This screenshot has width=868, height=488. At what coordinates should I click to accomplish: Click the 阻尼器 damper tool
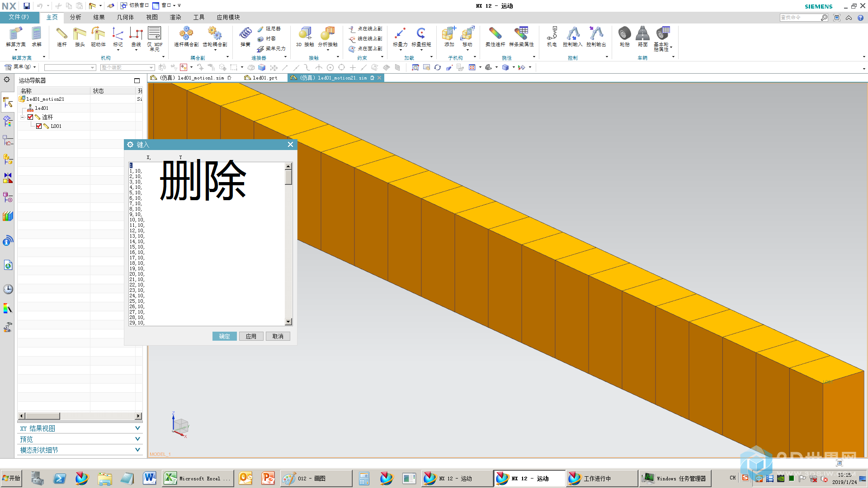269,29
